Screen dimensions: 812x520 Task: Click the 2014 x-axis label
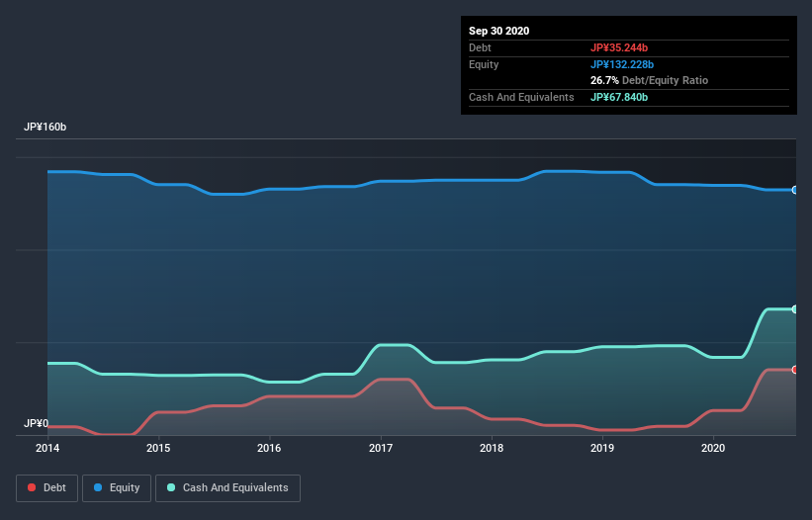pos(47,448)
